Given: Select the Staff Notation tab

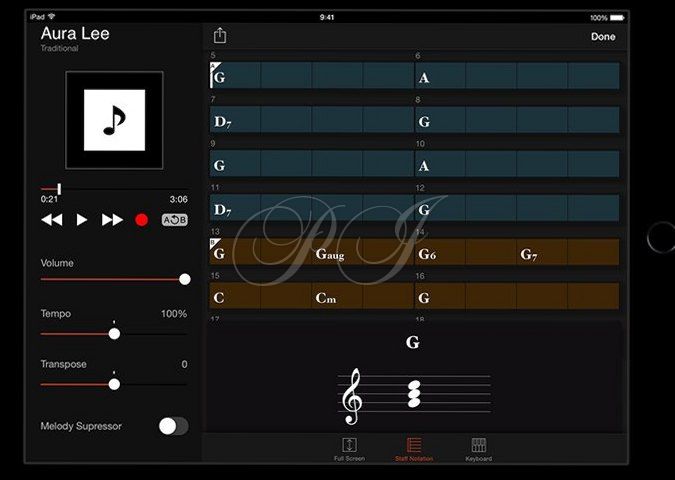Looking at the screenshot, I should pyautogui.click(x=414, y=449).
